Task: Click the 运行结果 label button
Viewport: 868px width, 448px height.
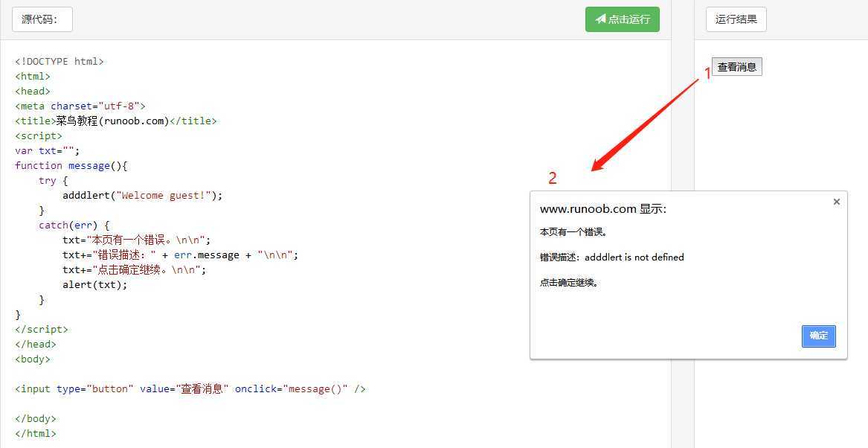Action: coord(736,19)
